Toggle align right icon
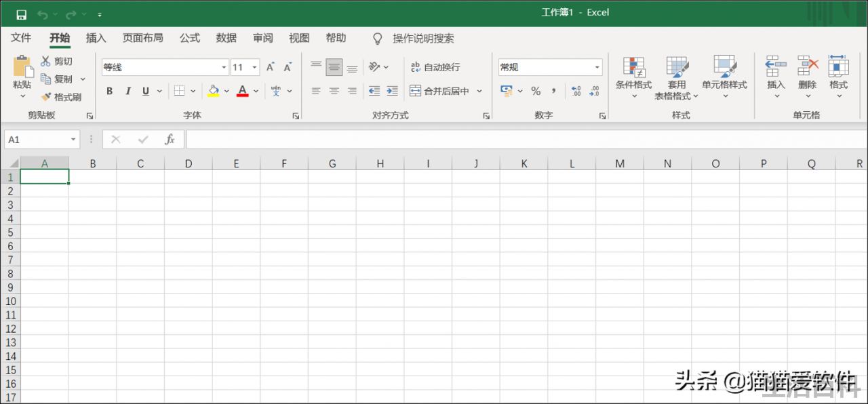The image size is (868, 404). (352, 91)
